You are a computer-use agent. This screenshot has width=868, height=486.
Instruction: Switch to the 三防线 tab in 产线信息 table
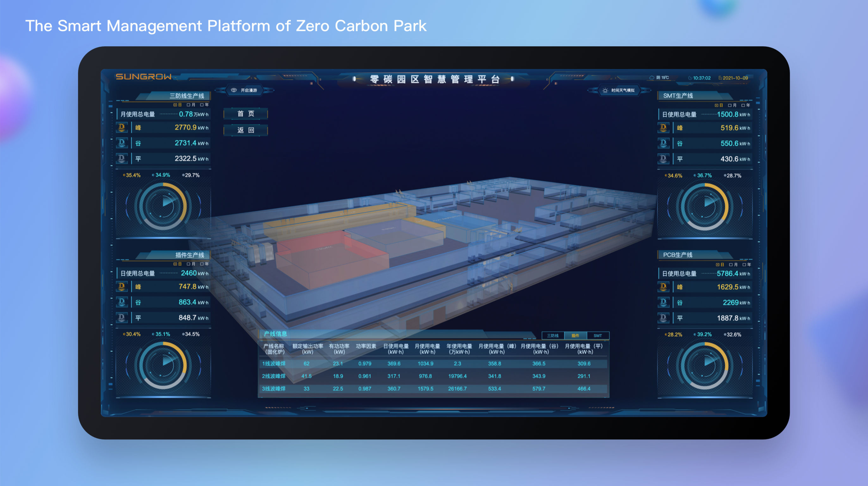coord(554,335)
